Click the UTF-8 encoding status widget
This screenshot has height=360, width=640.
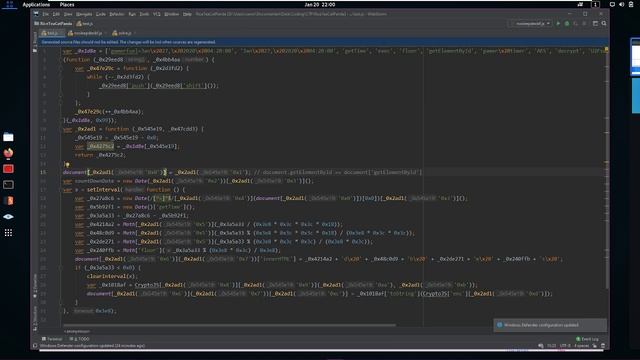[565, 346]
